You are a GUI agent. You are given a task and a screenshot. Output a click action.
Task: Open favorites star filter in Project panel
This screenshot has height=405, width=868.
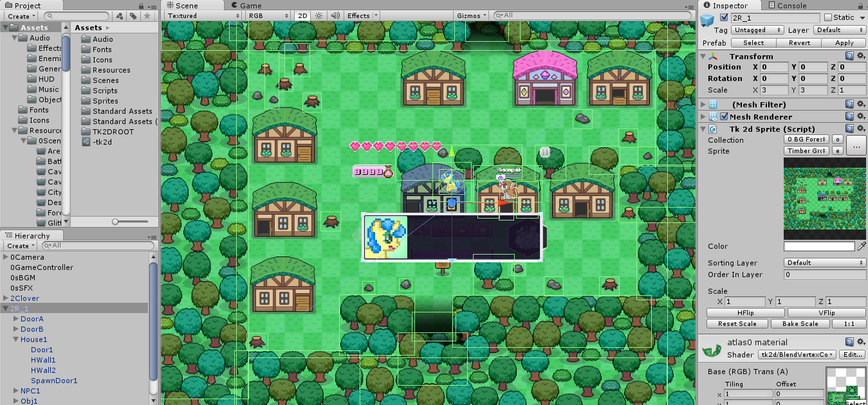point(147,16)
